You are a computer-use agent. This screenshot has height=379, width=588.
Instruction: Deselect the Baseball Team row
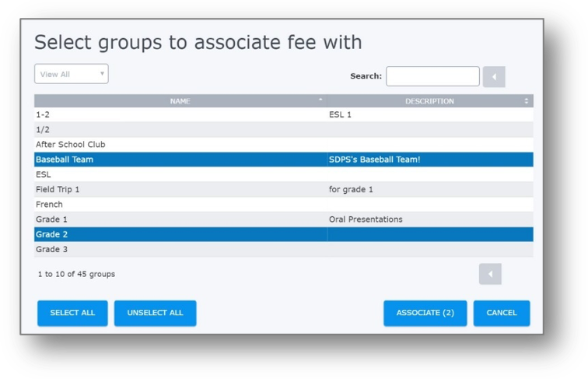click(x=283, y=160)
